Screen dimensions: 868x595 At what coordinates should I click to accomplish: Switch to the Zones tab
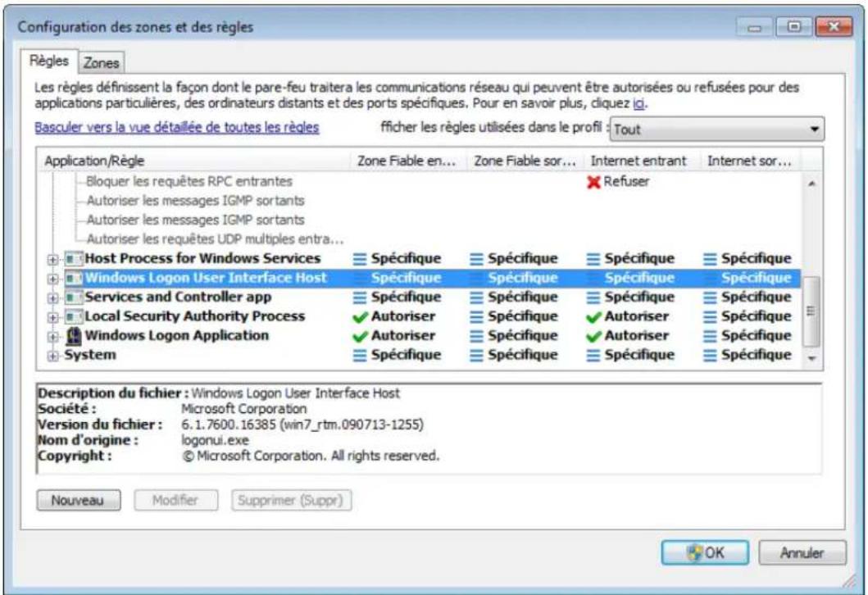[x=102, y=63]
